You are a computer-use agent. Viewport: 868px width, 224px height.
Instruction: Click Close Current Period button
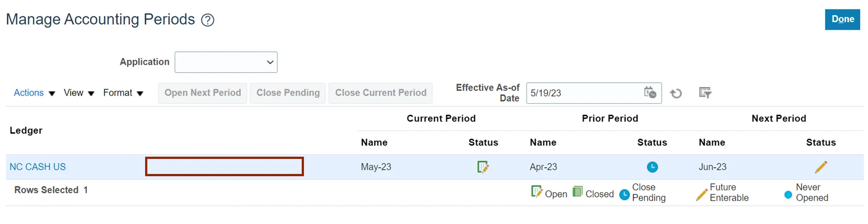pyautogui.click(x=380, y=93)
